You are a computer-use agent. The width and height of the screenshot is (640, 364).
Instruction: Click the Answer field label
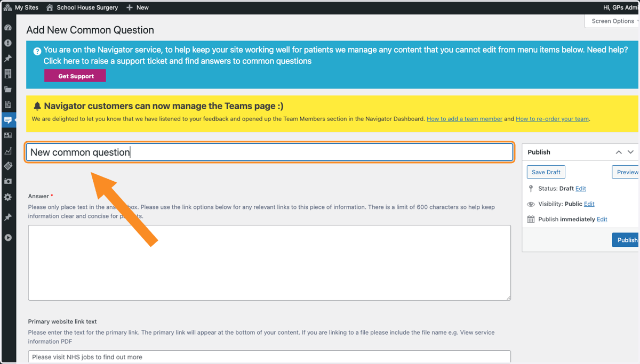[39, 196]
